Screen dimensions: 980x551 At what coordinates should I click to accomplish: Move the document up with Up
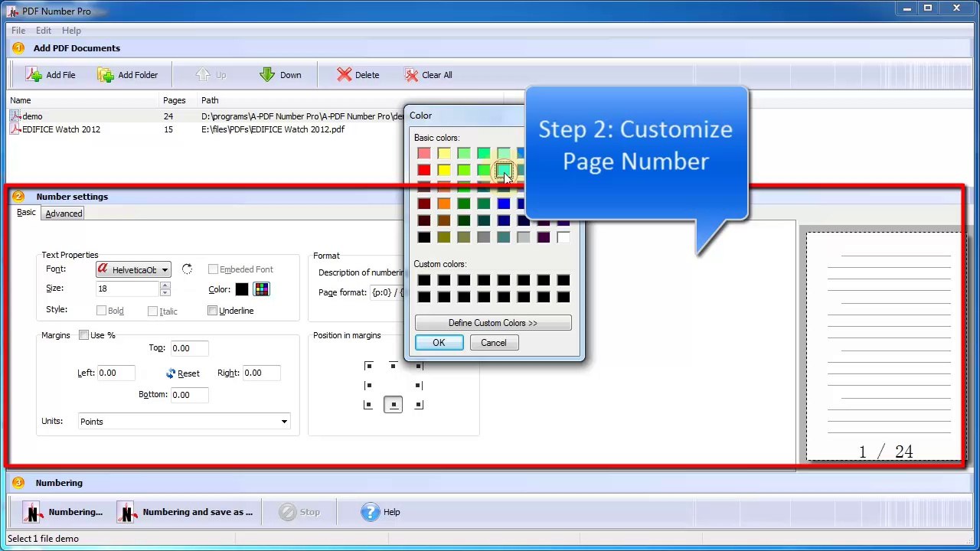211,75
